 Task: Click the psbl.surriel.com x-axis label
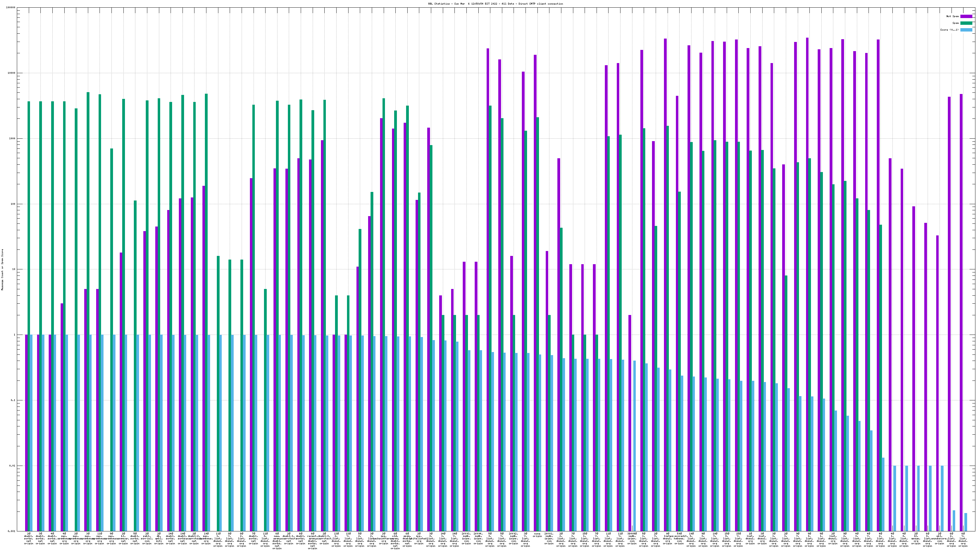point(147,538)
